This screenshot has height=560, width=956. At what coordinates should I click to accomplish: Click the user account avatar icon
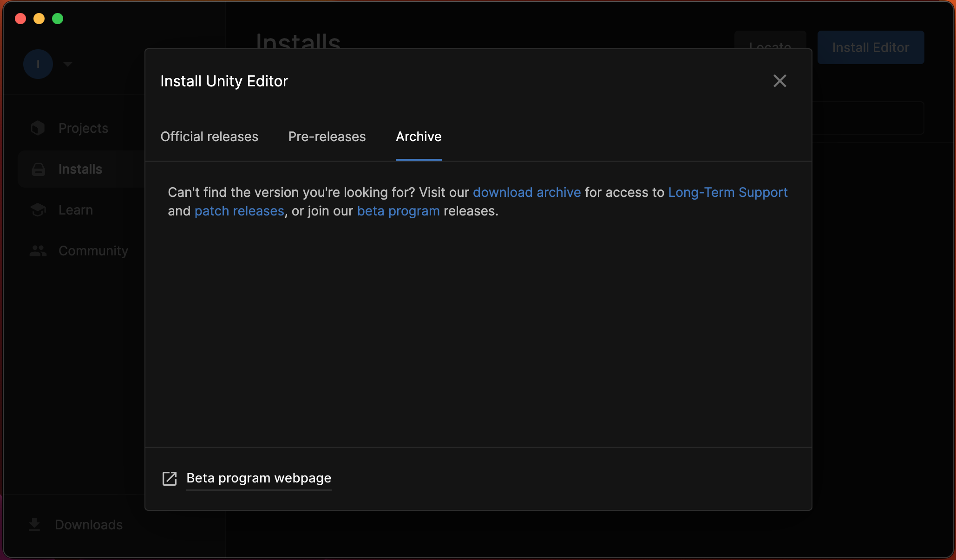click(x=38, y=64)
